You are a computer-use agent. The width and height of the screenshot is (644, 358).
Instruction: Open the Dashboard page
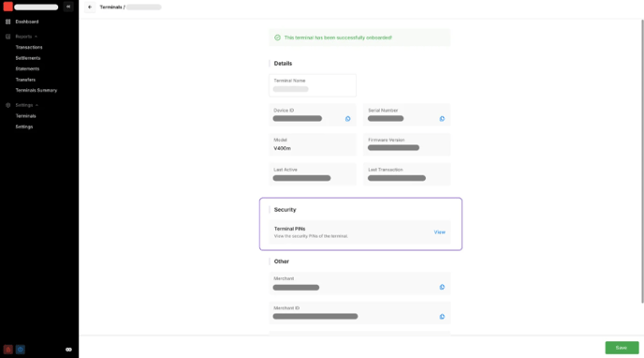[x=27, y=22]
